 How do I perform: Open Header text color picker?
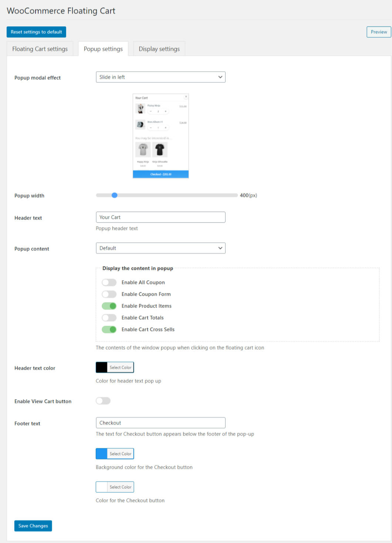115,367
